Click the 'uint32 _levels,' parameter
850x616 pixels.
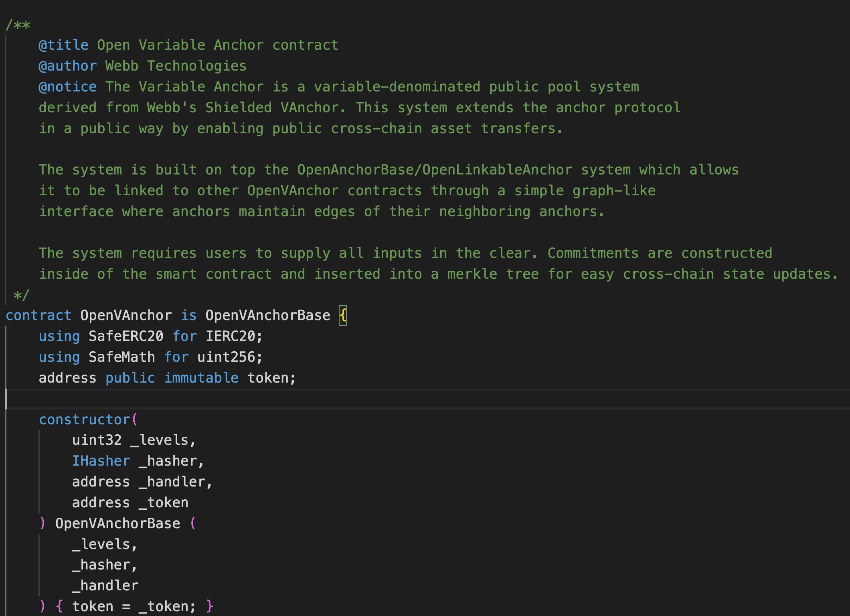[134, 440]
